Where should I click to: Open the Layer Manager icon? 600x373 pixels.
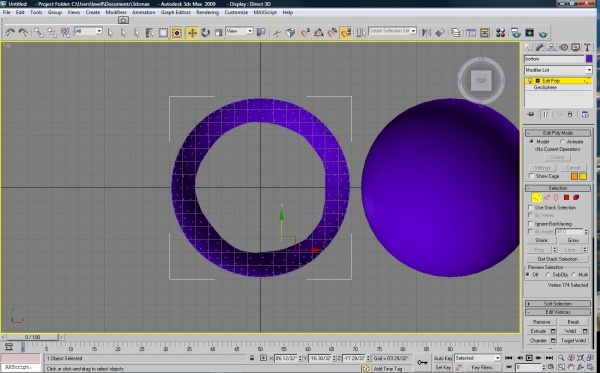[455, 33]
